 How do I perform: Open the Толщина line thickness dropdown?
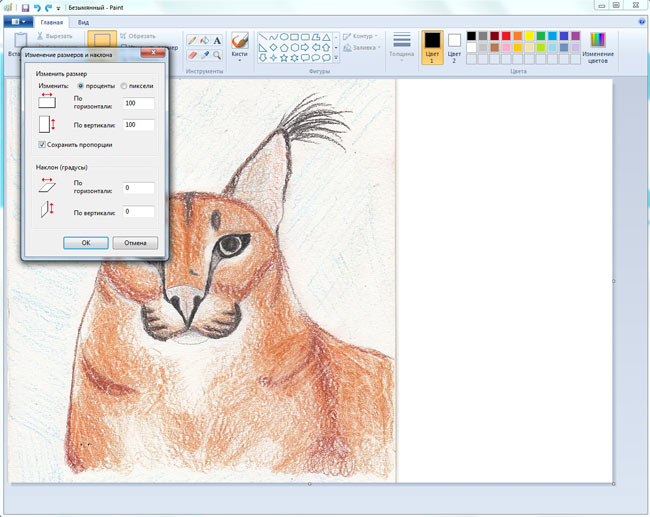[402, 47]
